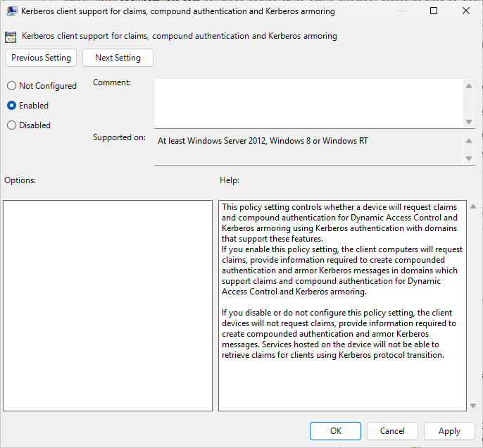Viewport: 483px width, 448px height.
Task: Click the Comment box scroll down arrow
Action: [x=469, y=122]
